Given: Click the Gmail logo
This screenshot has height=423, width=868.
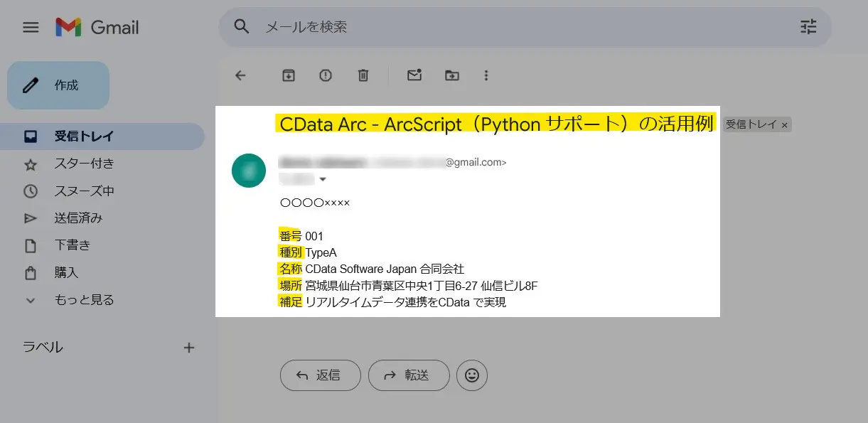Looking at the screenshot, I should 97,28.
